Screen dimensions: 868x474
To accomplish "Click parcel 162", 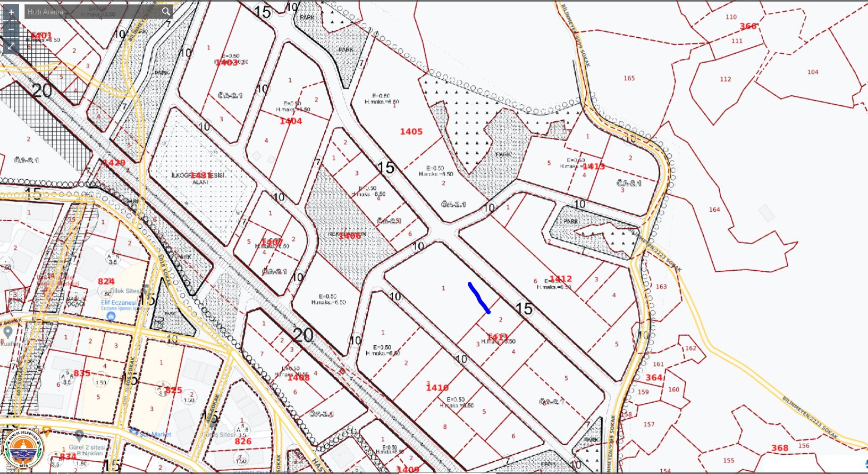I will pos(690,348).
